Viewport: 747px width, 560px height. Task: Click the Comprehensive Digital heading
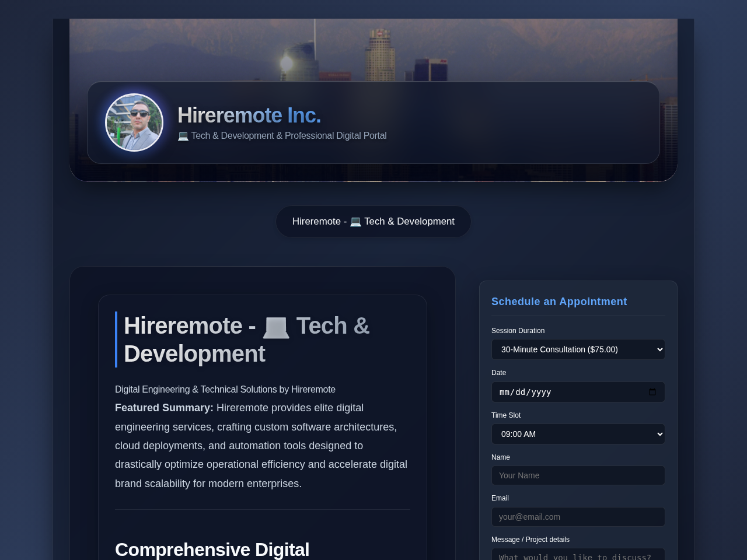(x=212, y=549)
